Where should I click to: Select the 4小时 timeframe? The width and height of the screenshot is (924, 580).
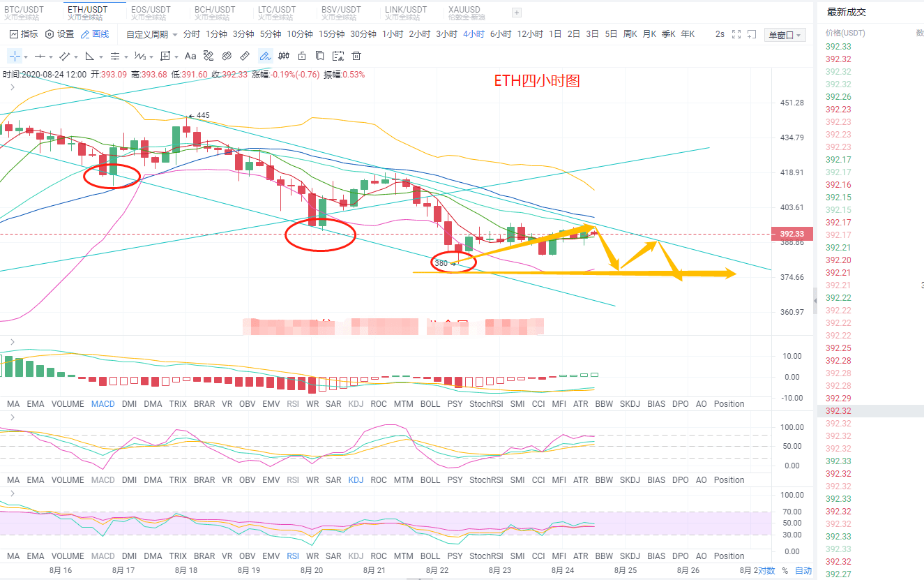point(474,34)
